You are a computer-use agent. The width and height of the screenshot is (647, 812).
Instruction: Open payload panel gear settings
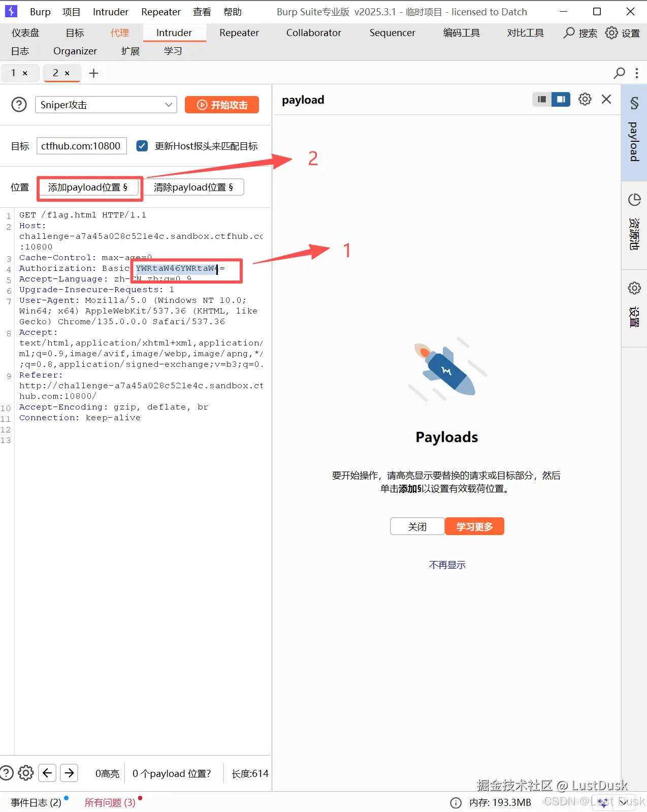click(585, 99)
